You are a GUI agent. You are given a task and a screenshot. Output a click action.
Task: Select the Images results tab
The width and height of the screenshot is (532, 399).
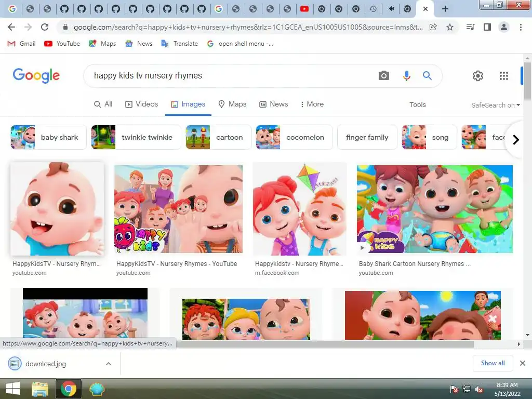tap(188, 104)
